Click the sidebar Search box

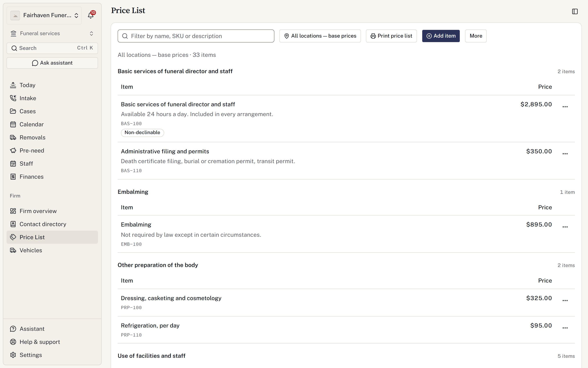point(52,48)
